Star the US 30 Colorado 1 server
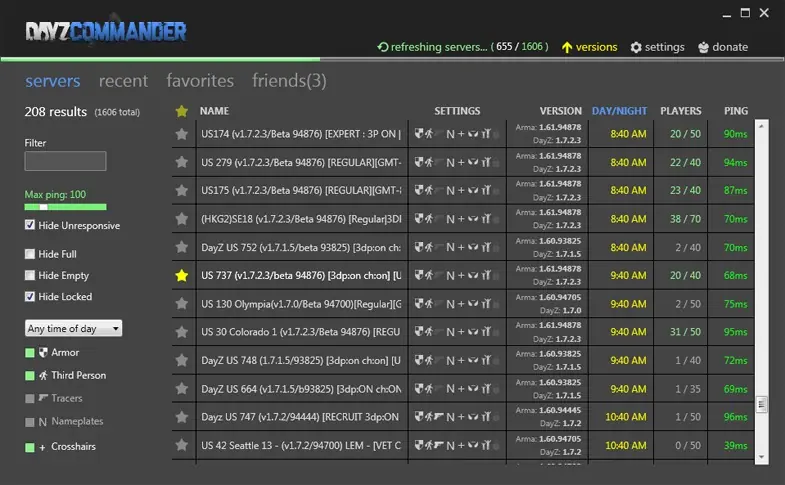785x485 pixels. coord(182,332)
